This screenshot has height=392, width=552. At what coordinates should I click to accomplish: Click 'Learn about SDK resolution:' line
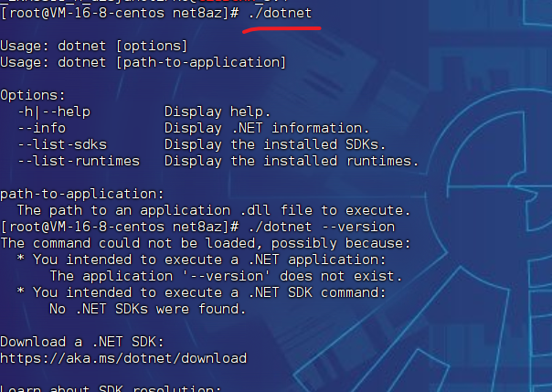[111, 388]
